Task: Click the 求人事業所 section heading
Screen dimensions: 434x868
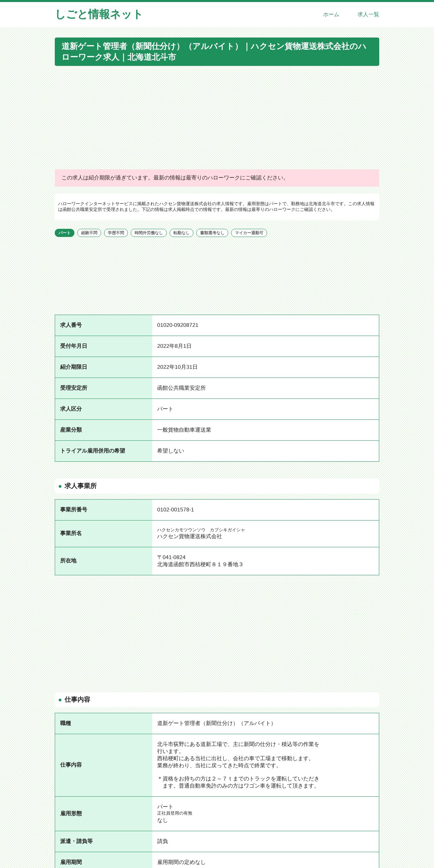Action: 217,486
